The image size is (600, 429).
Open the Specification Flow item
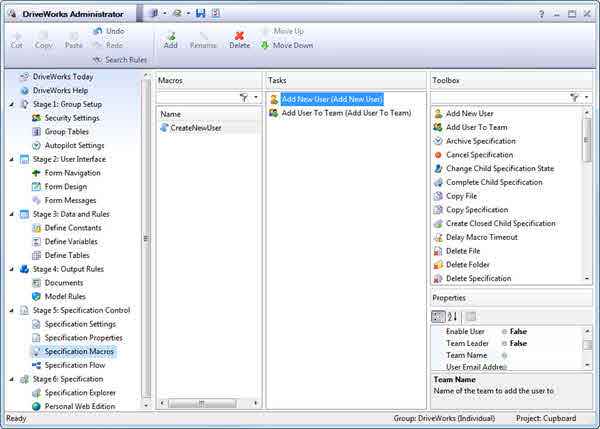pyautogui.click(x=75, y=365)
